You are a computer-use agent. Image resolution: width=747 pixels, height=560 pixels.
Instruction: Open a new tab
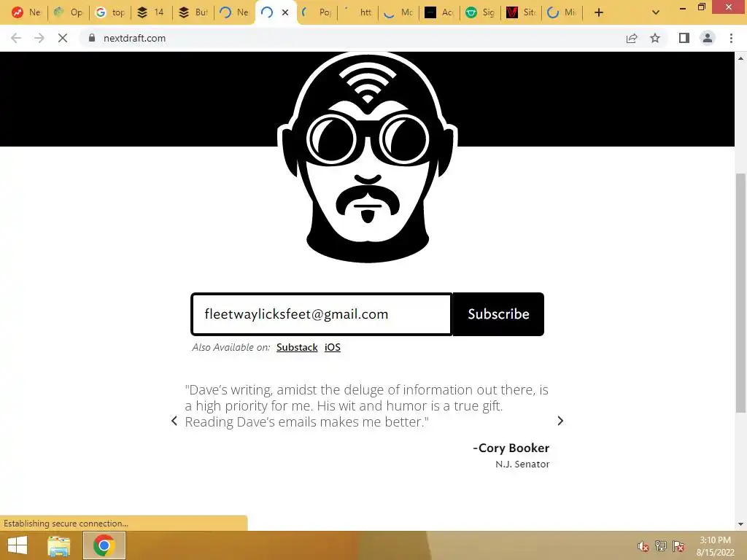click(599, 12)
